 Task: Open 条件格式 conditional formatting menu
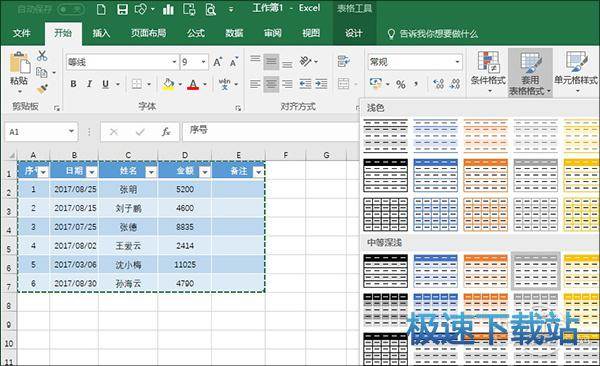point(488,72)
